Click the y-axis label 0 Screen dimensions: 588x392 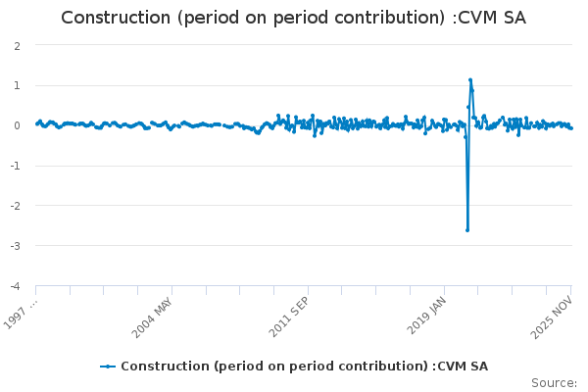click(18, 125)
